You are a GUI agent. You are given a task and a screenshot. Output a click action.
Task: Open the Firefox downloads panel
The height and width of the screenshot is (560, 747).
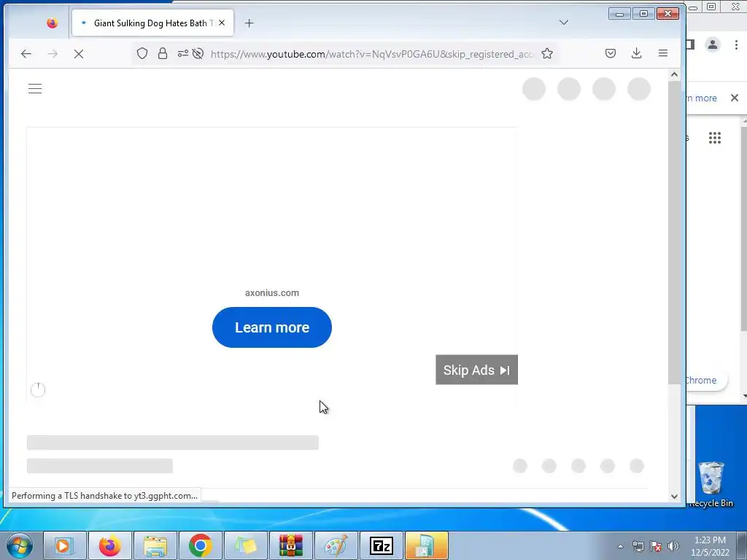[x=636, y=53]
